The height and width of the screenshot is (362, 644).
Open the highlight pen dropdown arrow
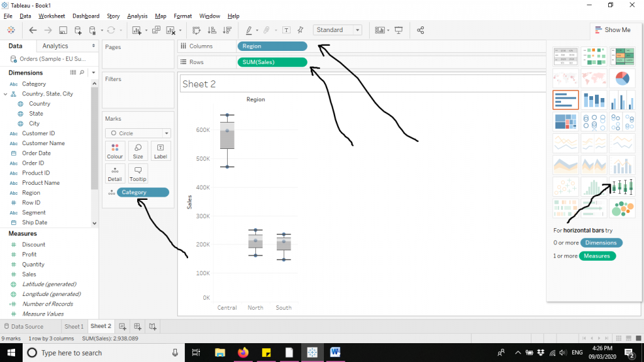point(257,30)
